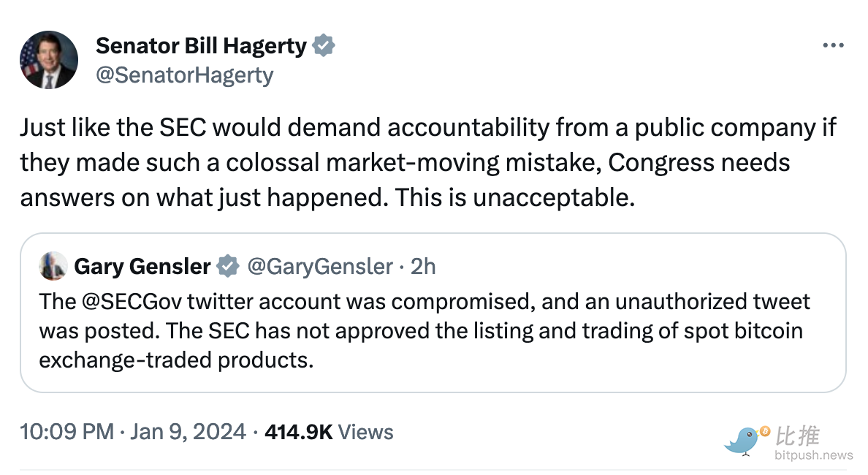This screenshot has height=475, width=868.
Task: Click the 2h timestamp of quoted tweet
Action: pos(423,267)
